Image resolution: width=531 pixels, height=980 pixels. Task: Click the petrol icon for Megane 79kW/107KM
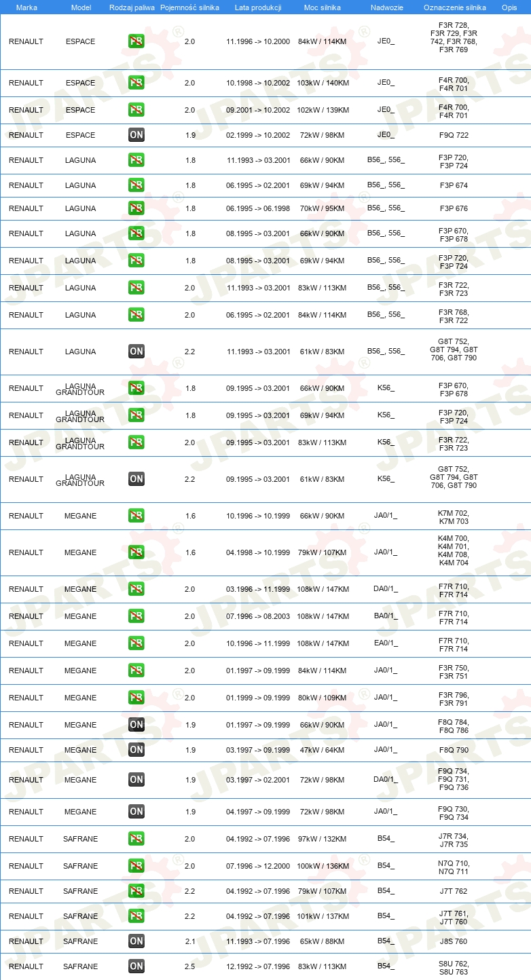(x=136, y=552)
